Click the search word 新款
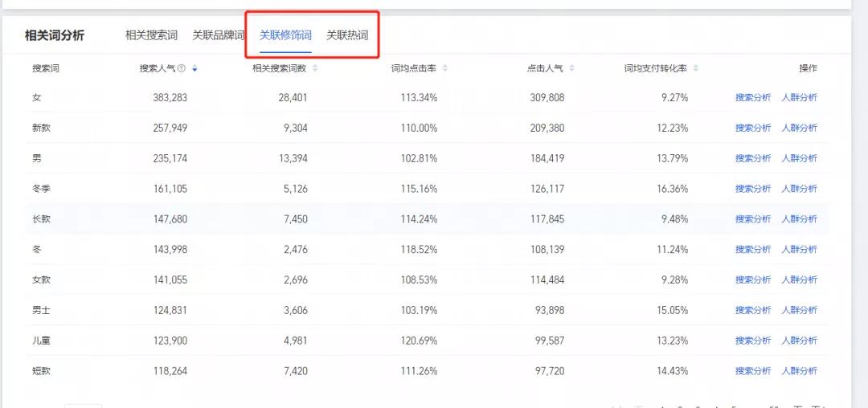This screenshot has width=868, height=408. [x=42, y=129]
